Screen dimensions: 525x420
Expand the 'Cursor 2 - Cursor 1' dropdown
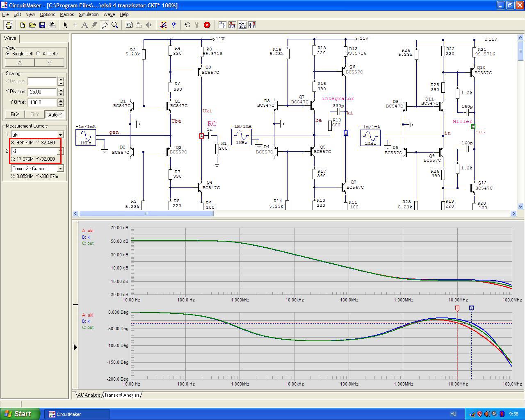pyautogui.click(x=60, y=169)
